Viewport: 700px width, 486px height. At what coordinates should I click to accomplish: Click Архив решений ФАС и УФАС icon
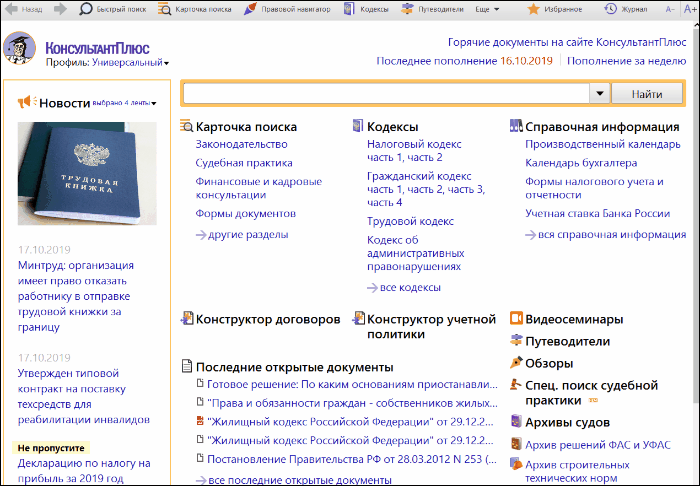pyautogui.click(x=516, y=444)
